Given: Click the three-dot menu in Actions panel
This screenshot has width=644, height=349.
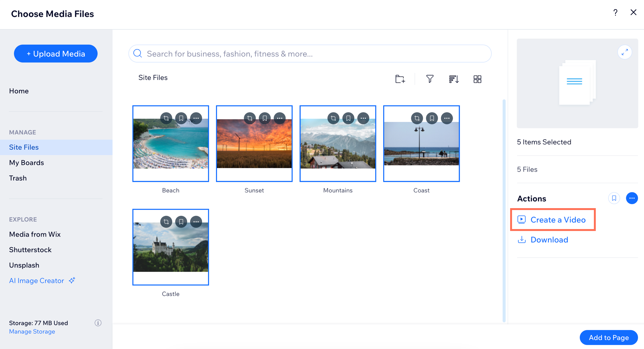Looking at the screenshot, I should click(x=632, y=198).
